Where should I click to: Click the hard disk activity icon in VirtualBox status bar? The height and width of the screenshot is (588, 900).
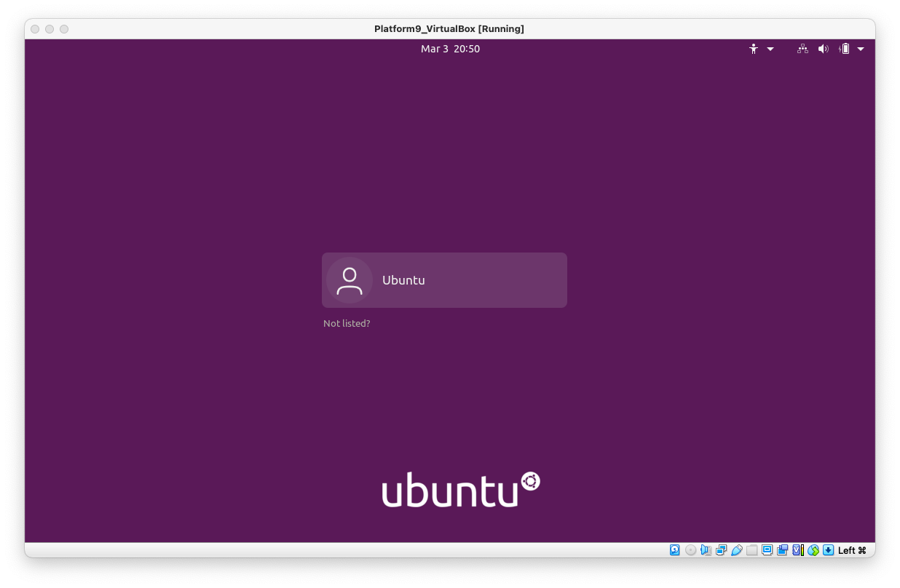[x=675, y=550]
